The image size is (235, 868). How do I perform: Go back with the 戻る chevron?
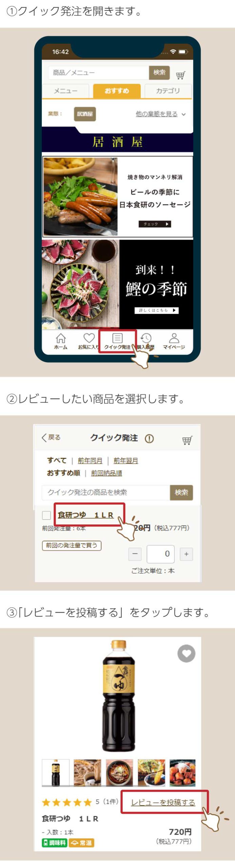coord(51,437)
